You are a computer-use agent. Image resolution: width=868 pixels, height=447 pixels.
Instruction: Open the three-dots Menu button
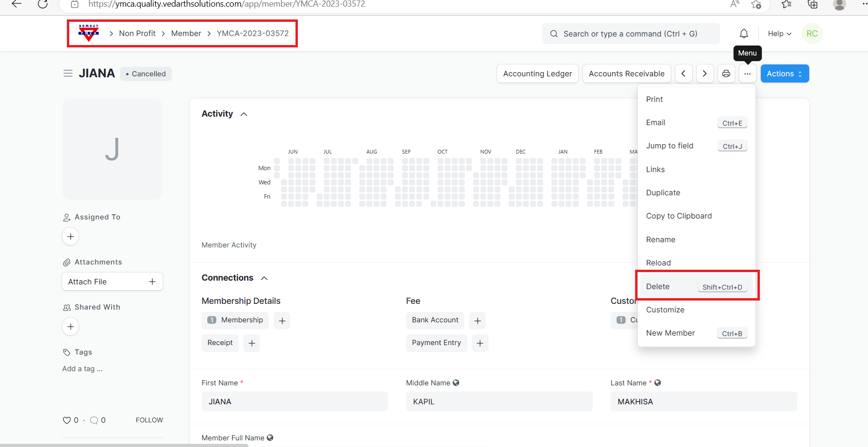747,73
